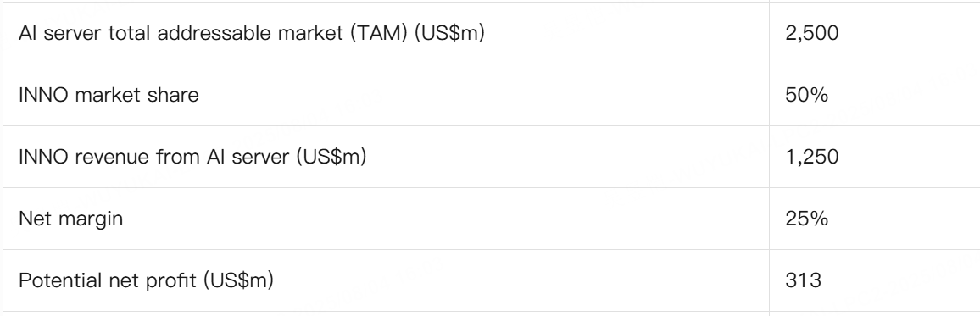980x316 pixels.
Task: Click the 25% net margin value
Action: click(806, 219)
